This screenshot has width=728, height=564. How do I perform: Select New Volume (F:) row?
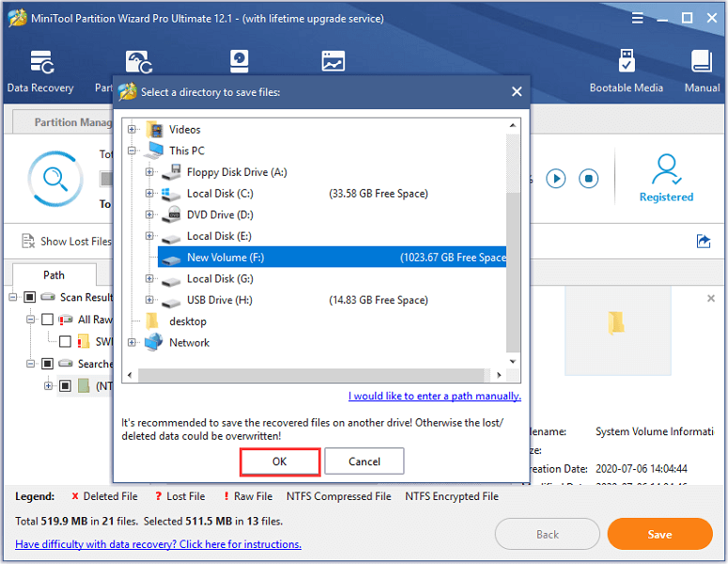[332, 257]
